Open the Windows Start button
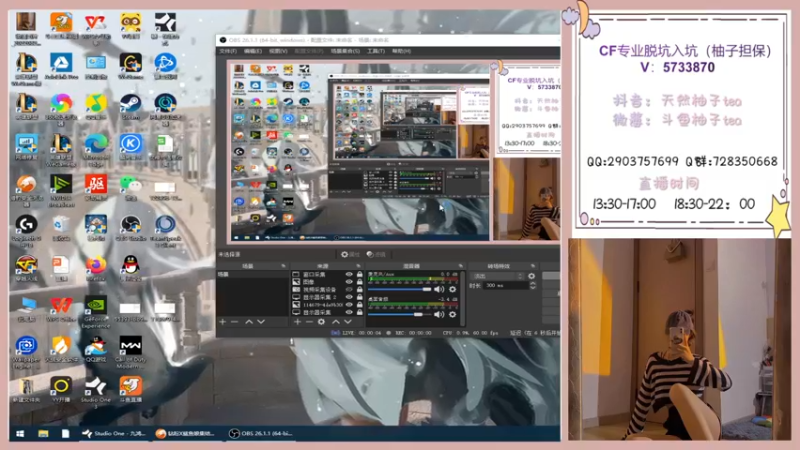The height and width of the screenshot is (450, 800). pyautogui.click(x=20, y=434)
